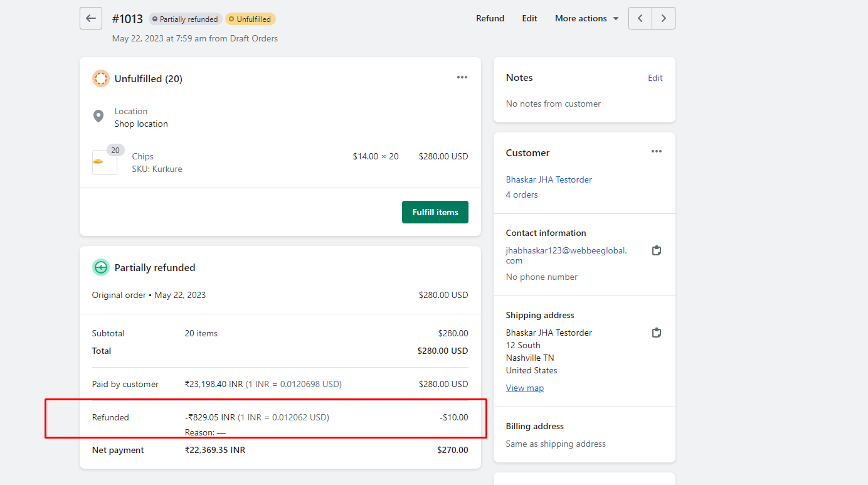The image size is (868, 485).
Task: Click the back arrow to return to orders
Action: (90, 18)
